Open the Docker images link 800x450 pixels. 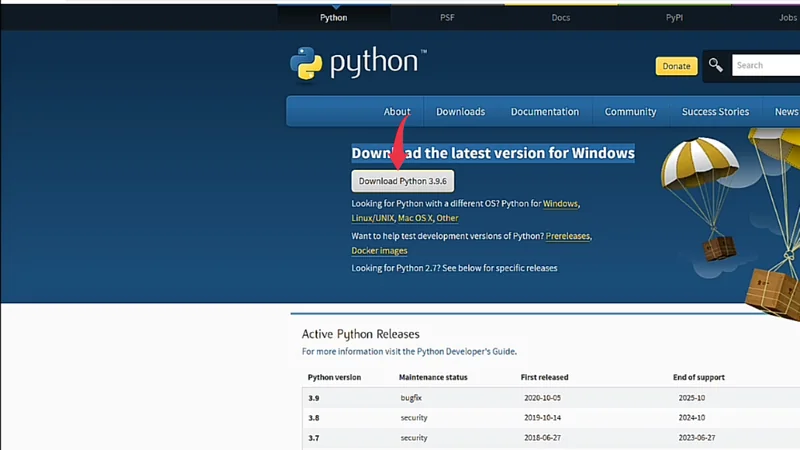pyautogui.click(x=379, y=251)
